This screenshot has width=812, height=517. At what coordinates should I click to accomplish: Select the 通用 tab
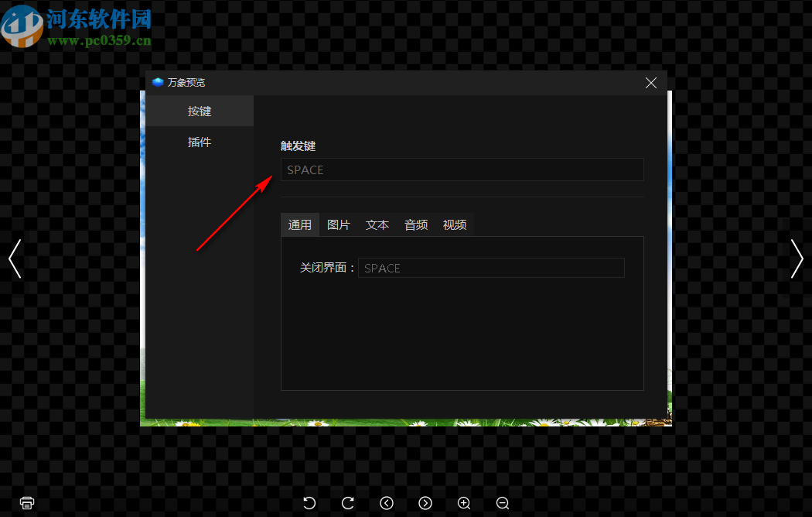(300, 224)
